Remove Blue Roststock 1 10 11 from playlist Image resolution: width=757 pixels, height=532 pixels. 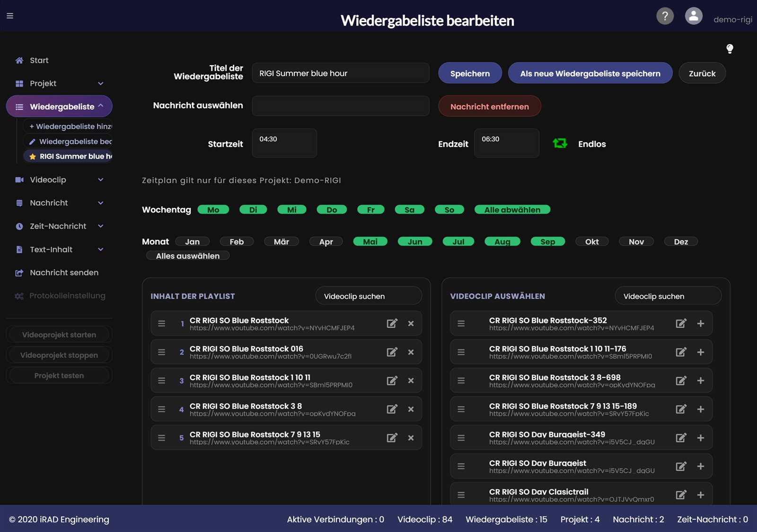pyautogui.click(x=411, y=381)
